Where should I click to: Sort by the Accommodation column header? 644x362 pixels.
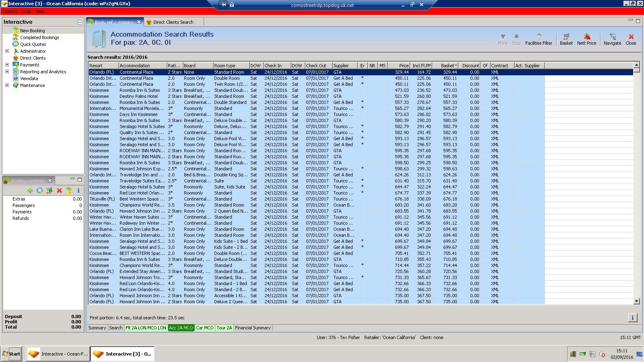pyautogui.click(x=143, y=66)
